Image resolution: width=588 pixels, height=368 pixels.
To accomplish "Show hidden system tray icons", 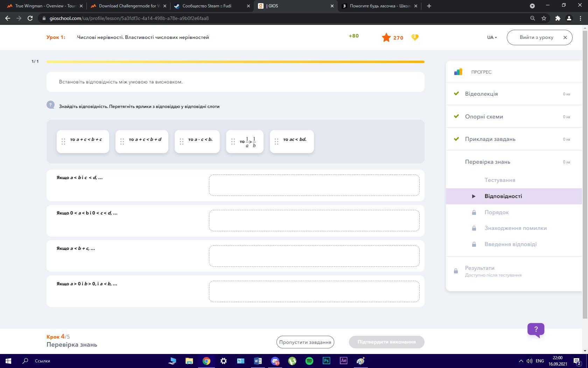I will point(521,361).
